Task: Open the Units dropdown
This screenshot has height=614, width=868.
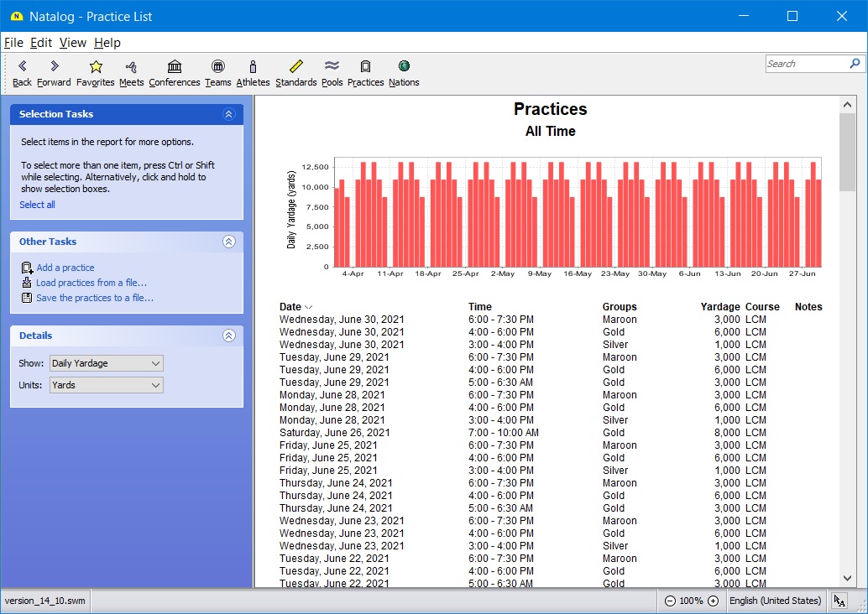Action: click(106, 385)
